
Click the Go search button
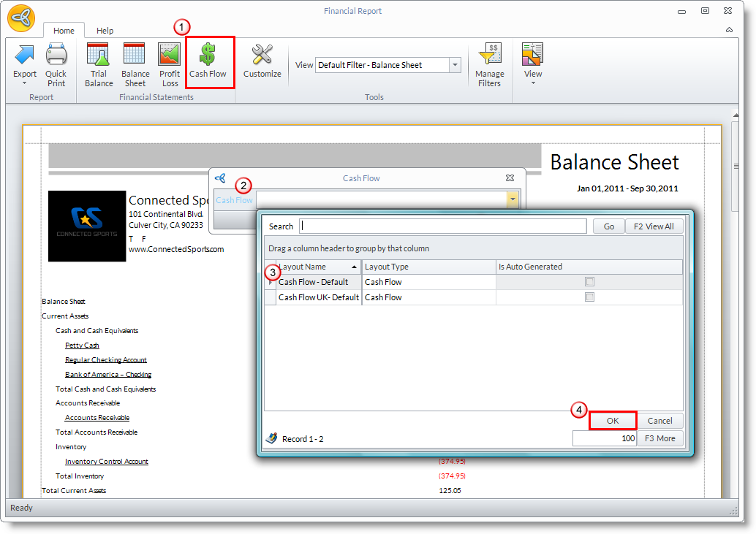pyautogui.click(x=608, y=226)
